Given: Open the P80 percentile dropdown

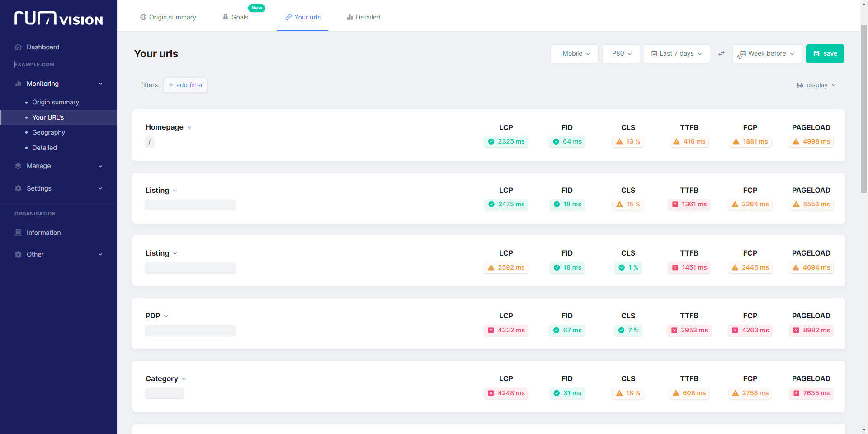Looking at the screenshot, I should click(x=621, y=54).
